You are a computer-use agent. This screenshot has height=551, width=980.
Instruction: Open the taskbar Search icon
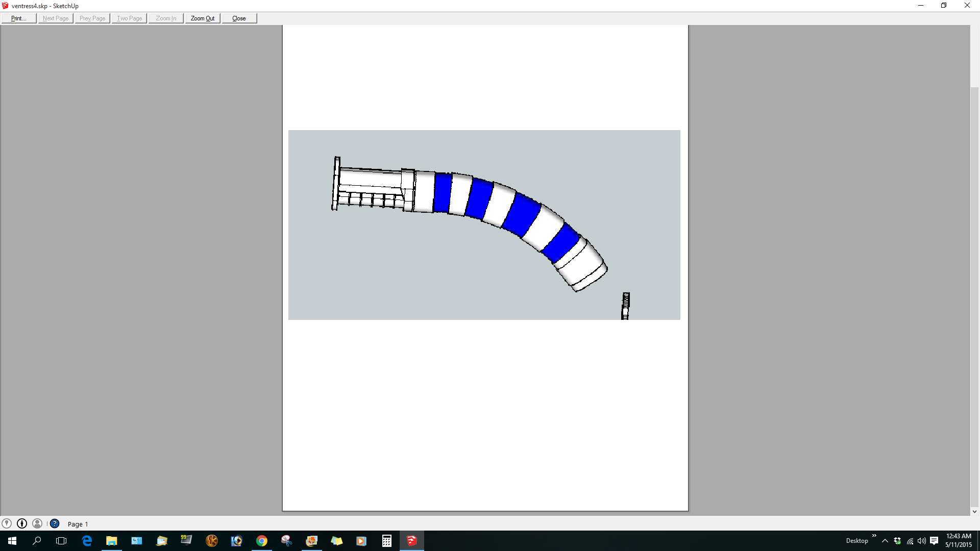pyautogui.click(x=37, y=541)
